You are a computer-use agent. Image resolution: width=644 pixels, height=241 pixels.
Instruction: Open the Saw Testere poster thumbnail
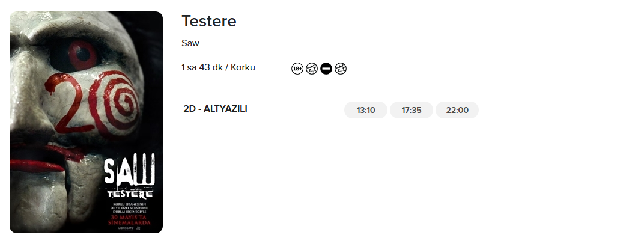[x=86, y=122]
